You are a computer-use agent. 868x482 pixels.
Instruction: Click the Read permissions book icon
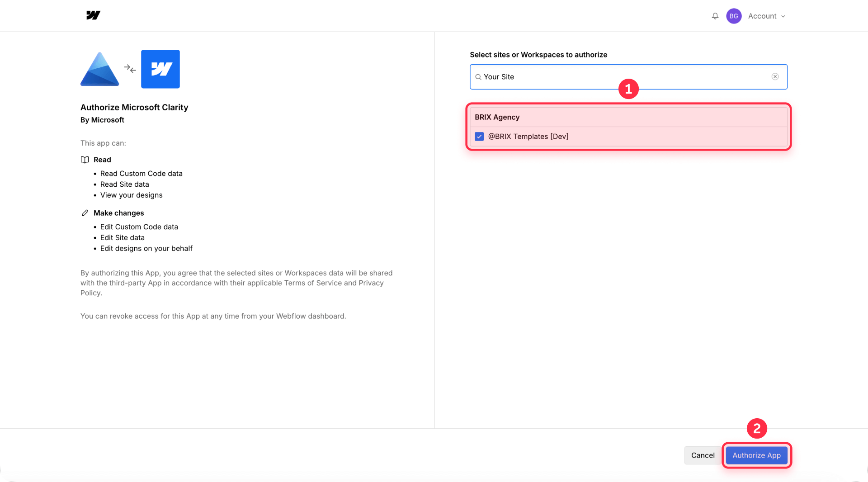(x=85, y=160)
